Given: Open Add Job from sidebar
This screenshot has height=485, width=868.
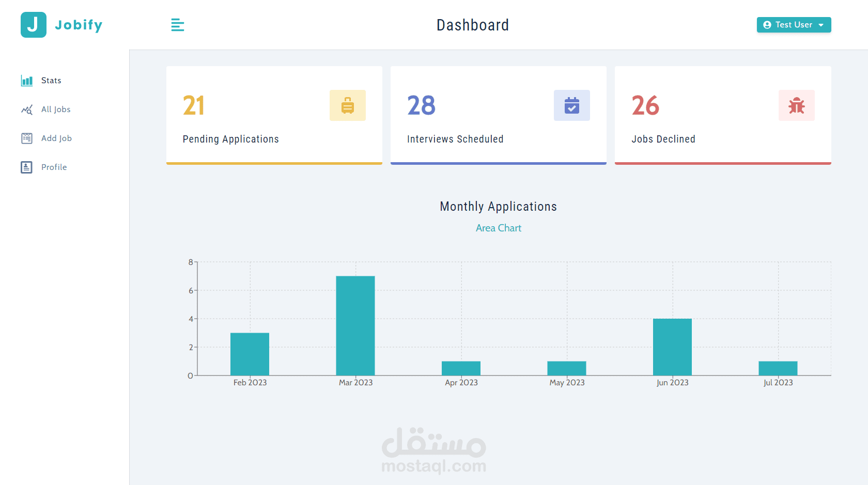Looking at the screenshot, I should pyautogui.click(x=56, y=138).
